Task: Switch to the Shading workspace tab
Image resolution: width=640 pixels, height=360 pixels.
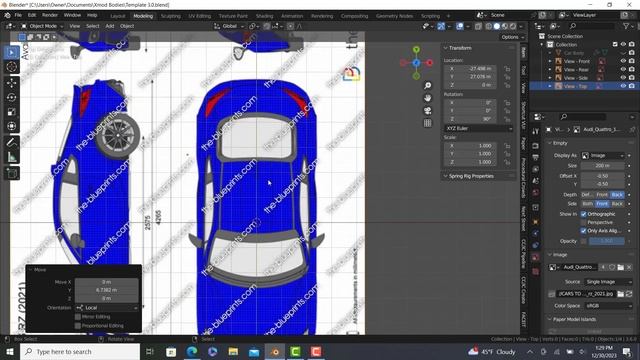Action: [264, 16]
